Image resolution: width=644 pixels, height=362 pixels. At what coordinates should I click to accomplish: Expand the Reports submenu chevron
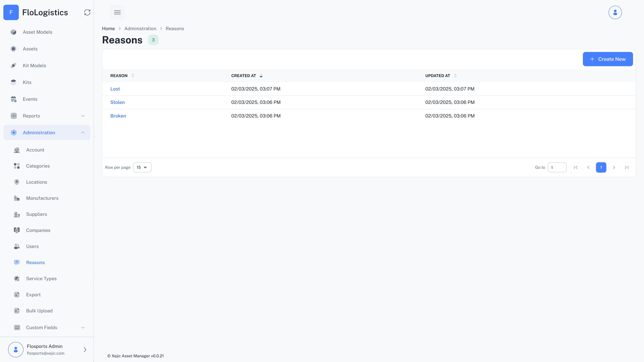coord(83,116)
